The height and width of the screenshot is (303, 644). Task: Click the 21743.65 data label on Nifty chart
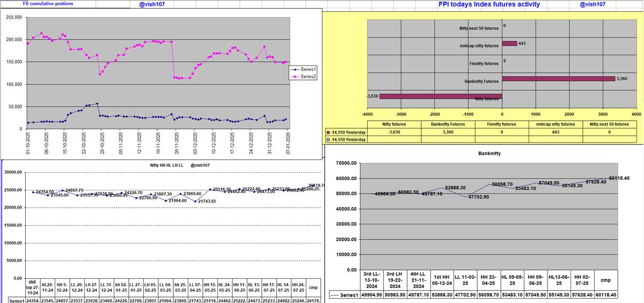(x=206, y=201)
